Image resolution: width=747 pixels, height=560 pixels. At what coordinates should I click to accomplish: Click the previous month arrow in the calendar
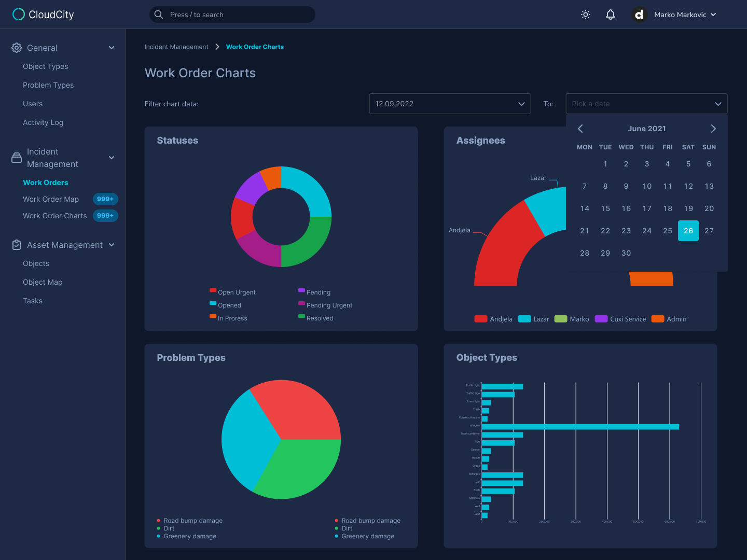point(580,128)
